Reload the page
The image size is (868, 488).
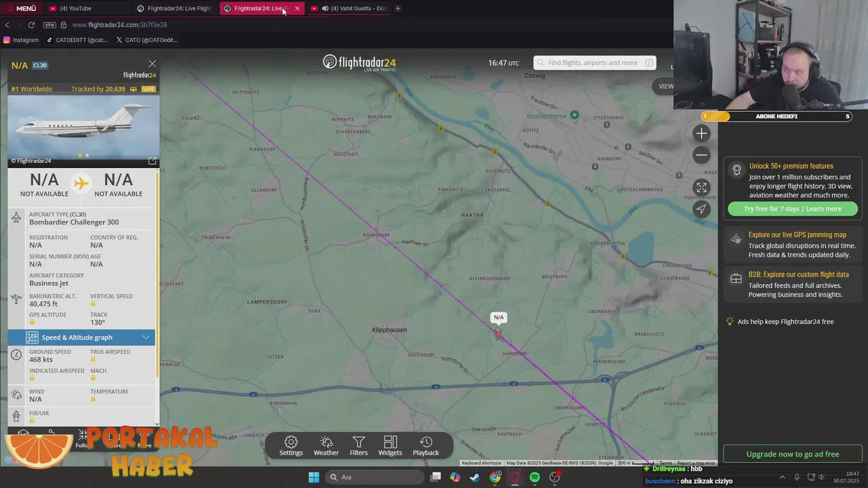click(31, 25)
